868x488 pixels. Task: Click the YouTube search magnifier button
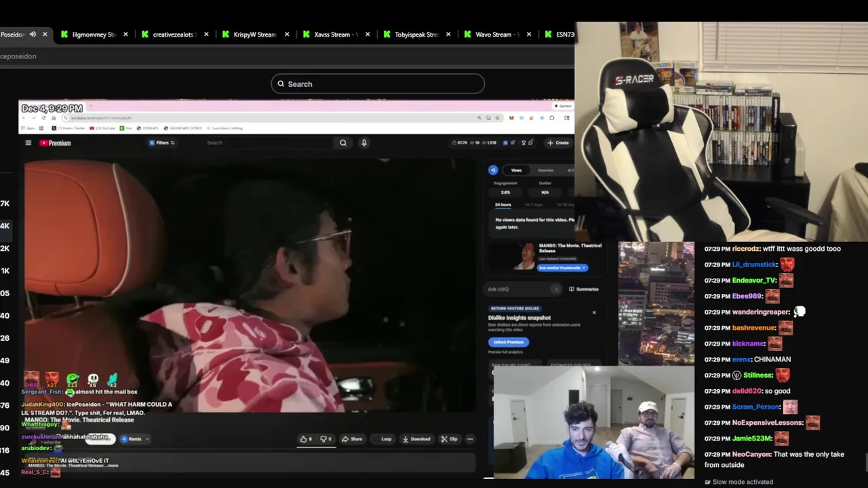[x=343, y=143]
